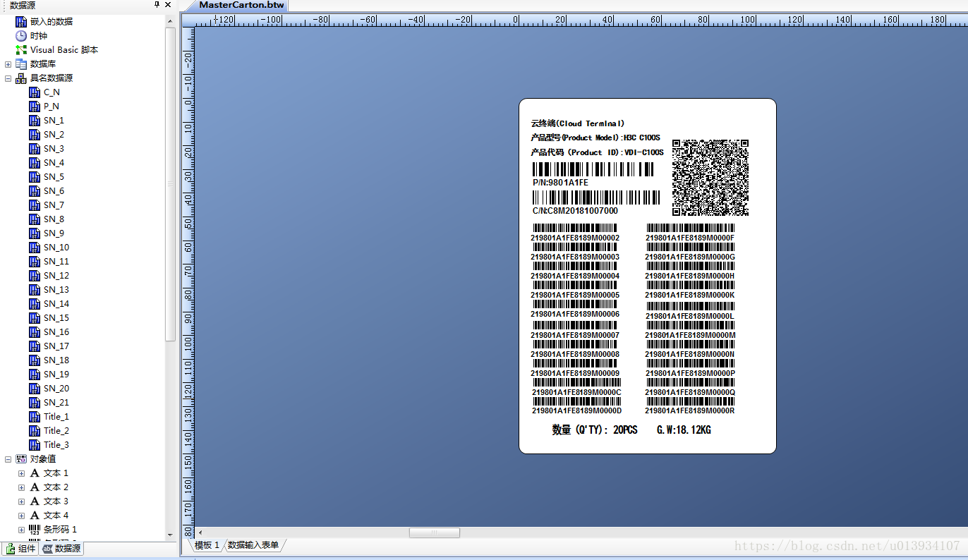Expand the 条形码 1 node
This screenshot has width=968, height=560.
[x=22, y=530]
